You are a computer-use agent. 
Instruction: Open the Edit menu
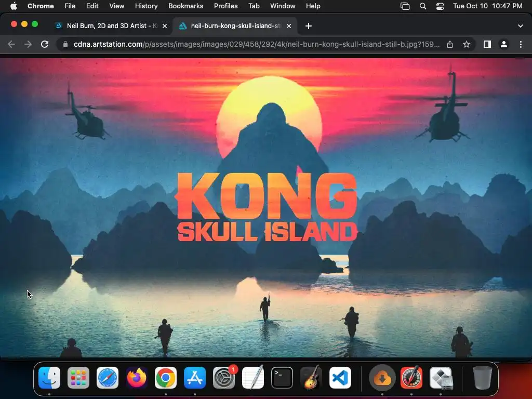(x=92, y=6)
